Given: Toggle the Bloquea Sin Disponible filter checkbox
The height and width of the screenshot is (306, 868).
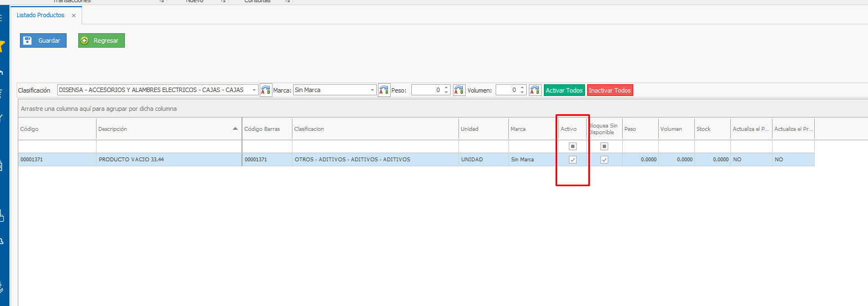Looking at the screenshot, I should pyautogui.click(x=604, y=146).
